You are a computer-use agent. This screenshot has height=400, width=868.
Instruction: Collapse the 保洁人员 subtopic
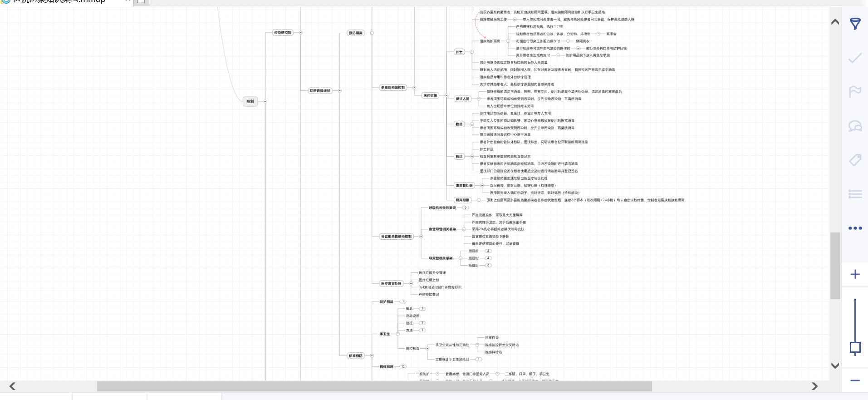coord(478,99)
